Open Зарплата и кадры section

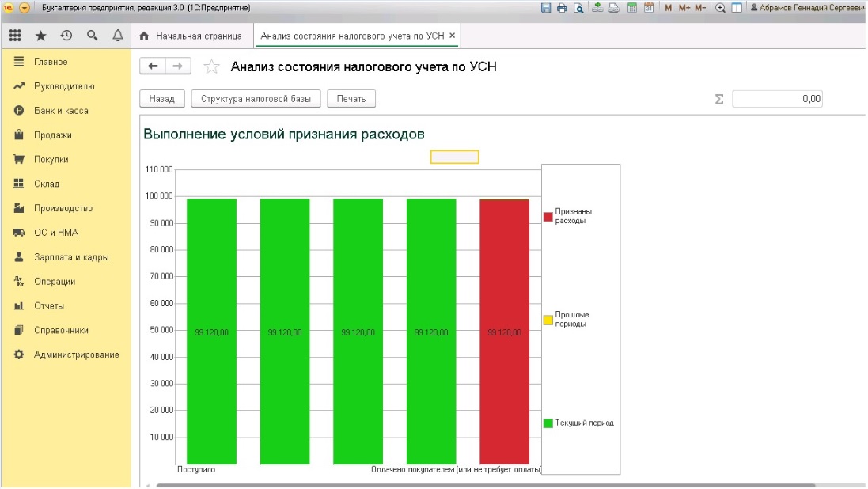pyautogui.click(x=66, y=257)
